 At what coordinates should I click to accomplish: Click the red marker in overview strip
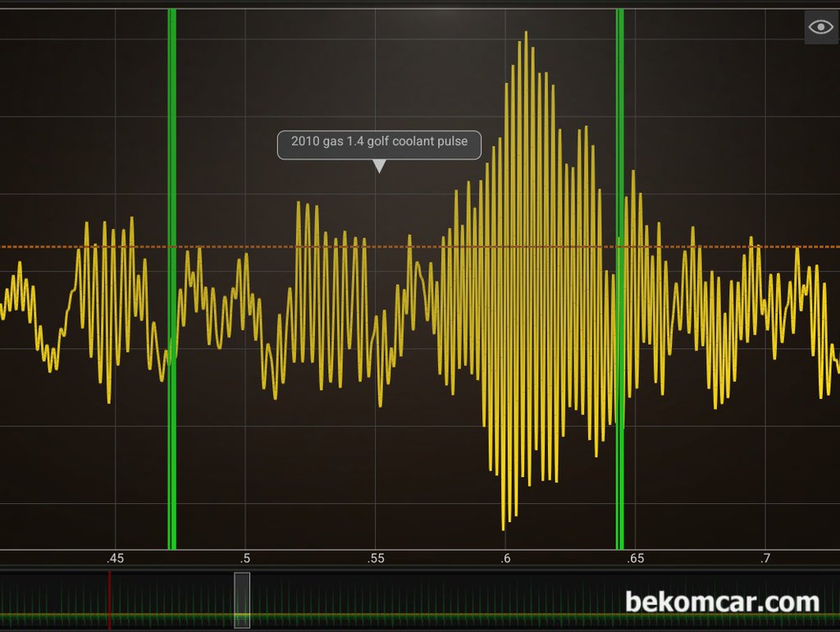(x=109, y=599)
